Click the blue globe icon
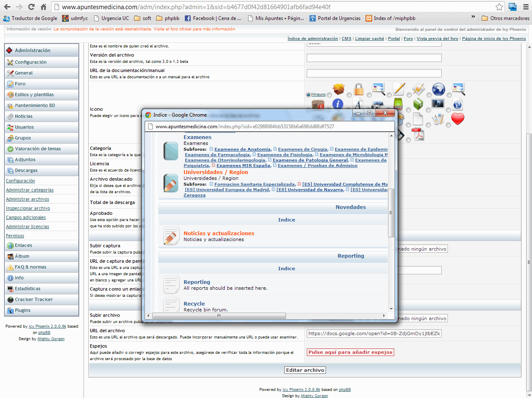Image resolution: width=532 pixels, height=398 pixels. click(x=438, y=89)
